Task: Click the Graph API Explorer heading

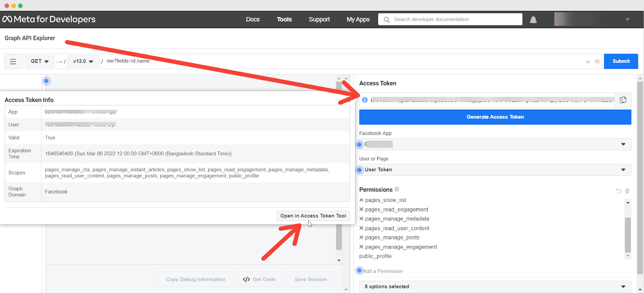Action: click(x=30, y=38)
